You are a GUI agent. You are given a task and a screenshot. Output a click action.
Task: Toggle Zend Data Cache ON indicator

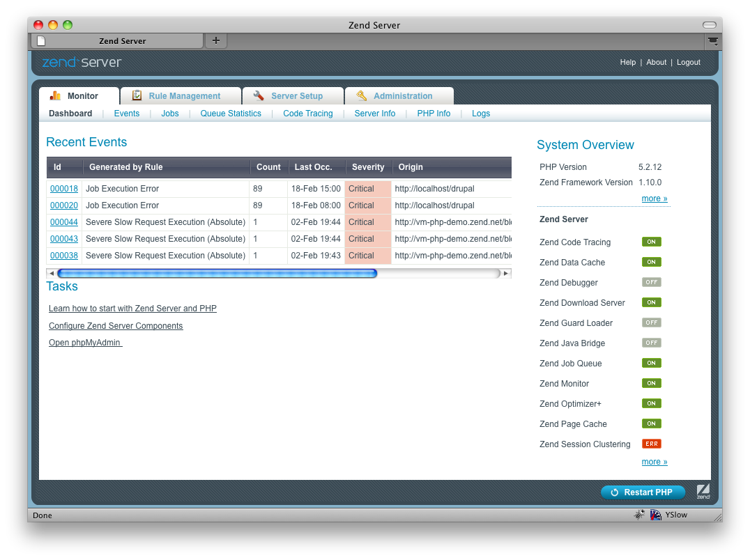click(x=652, y=262)
